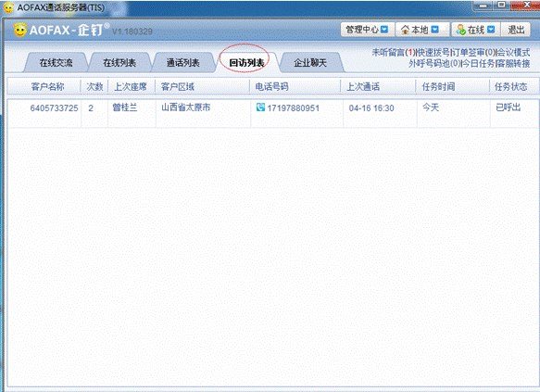Expand the 本地 dropdown arrow
The width and height of the screenshot is (540, 392).
[435, 30]
